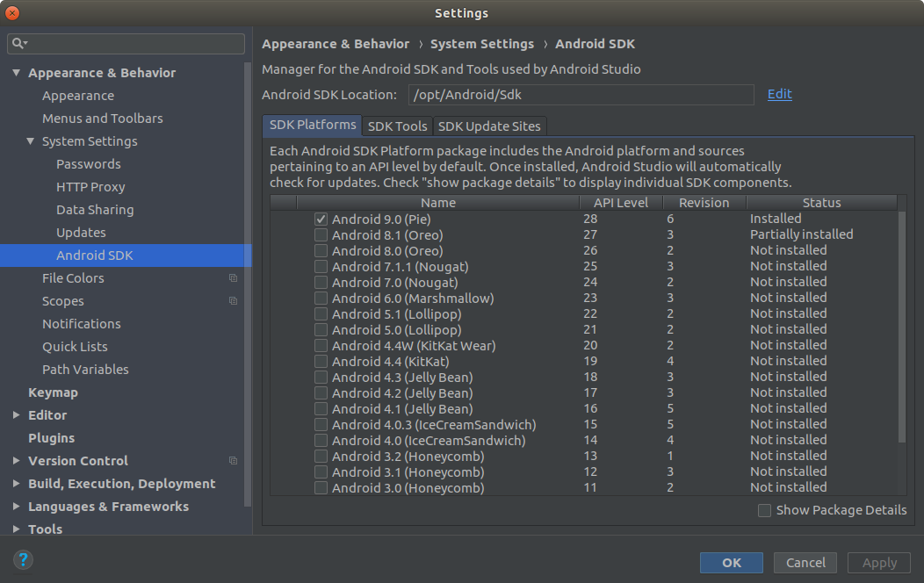
Task: Click the Apply button
Action: (879, 563)
